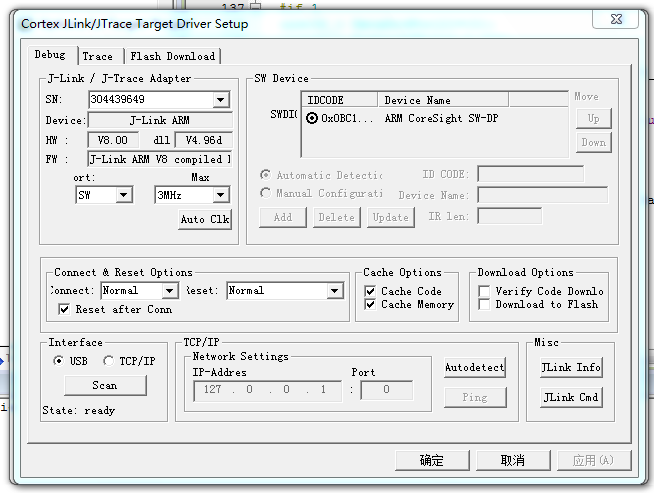The image size is (654, 493).
Task: Click the SW Device Name input field
Action: click(x=543, y=195)
